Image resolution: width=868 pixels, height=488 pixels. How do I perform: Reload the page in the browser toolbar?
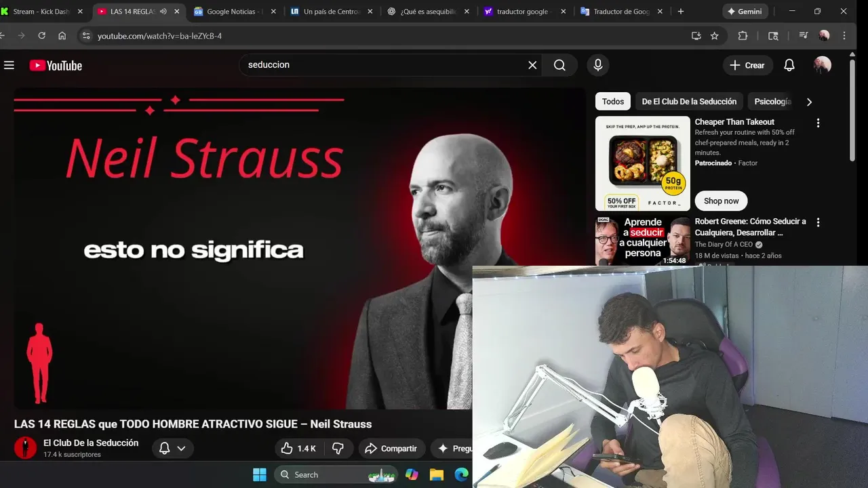41,36
